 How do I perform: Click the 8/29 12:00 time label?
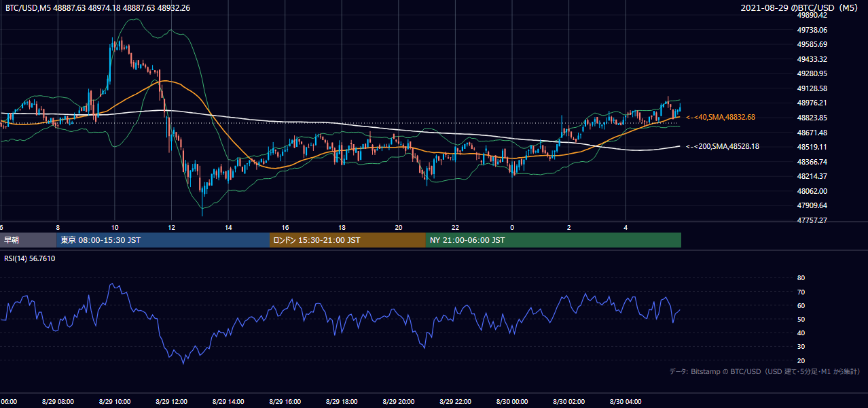click(172, 402)
